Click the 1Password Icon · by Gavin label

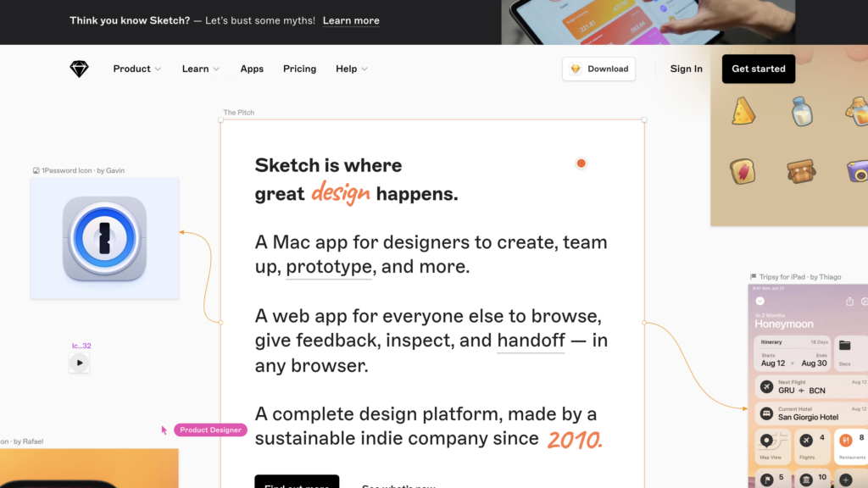pyautogui.click(x=83, y=170)
